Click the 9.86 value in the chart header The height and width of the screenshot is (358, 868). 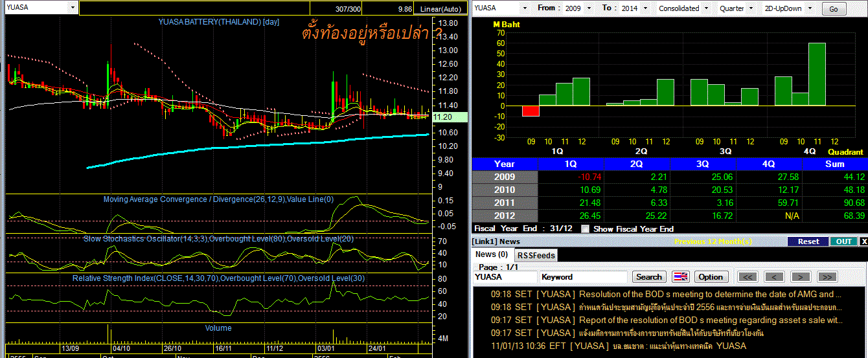405,9
